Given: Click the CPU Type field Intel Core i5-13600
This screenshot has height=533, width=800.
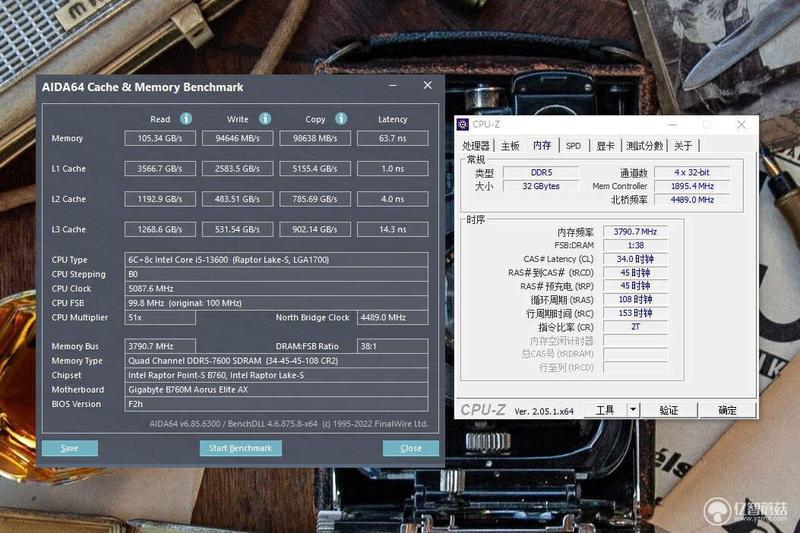Looking at the screenshot, I should (x=276, y=260).
